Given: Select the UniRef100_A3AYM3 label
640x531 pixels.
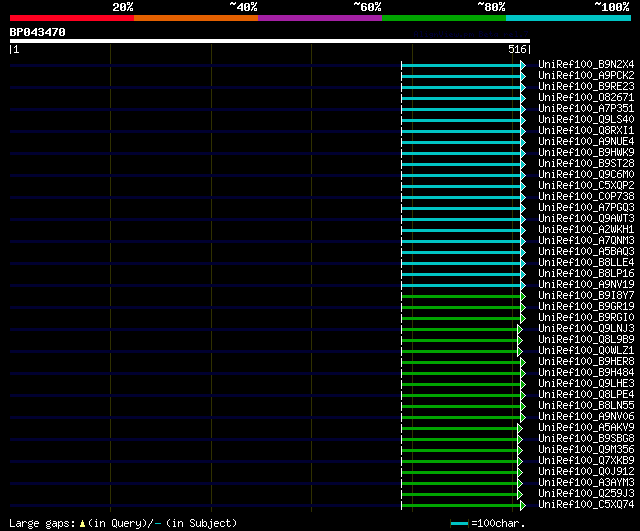Looking at the screenshot, I should coord(586,483).
